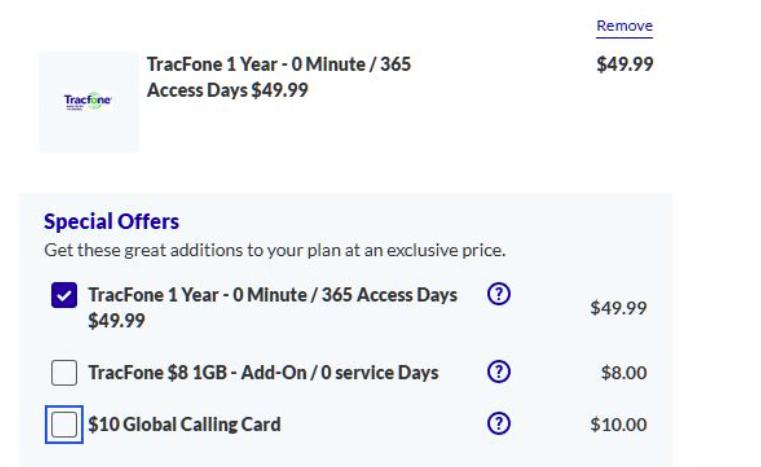This screenshot has width=761, height=467.
Task: Click the '$49.99' line beneath the checked offer name
Action: (116, 321)
